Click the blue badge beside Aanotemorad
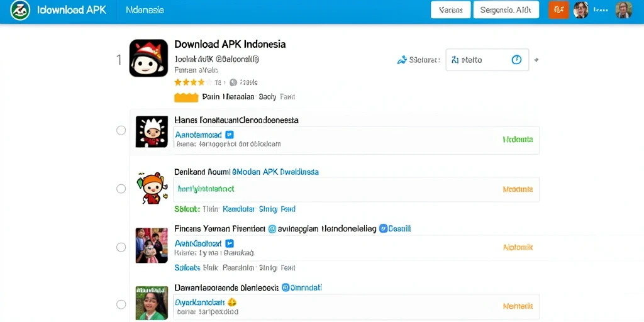This screenshot has width=644, height=322. (x=230, y=135)
